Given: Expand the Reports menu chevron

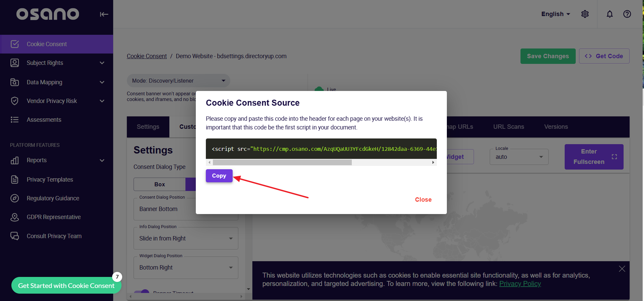Looking at the screenshot, I should (102, 161).
